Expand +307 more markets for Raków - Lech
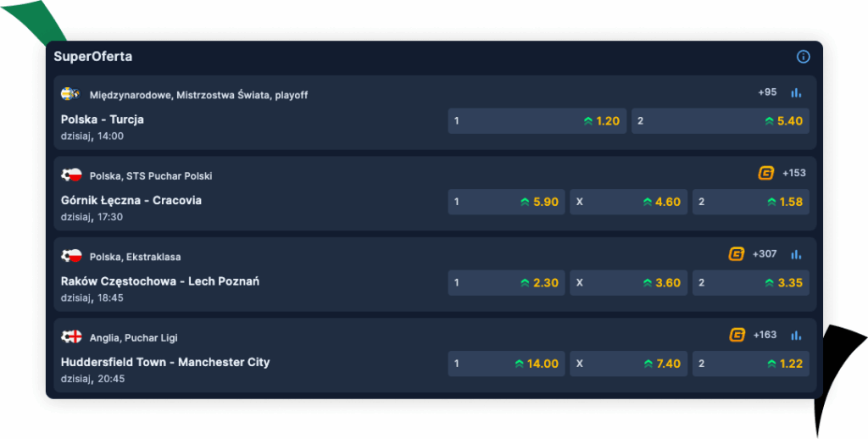 point(764,253)
